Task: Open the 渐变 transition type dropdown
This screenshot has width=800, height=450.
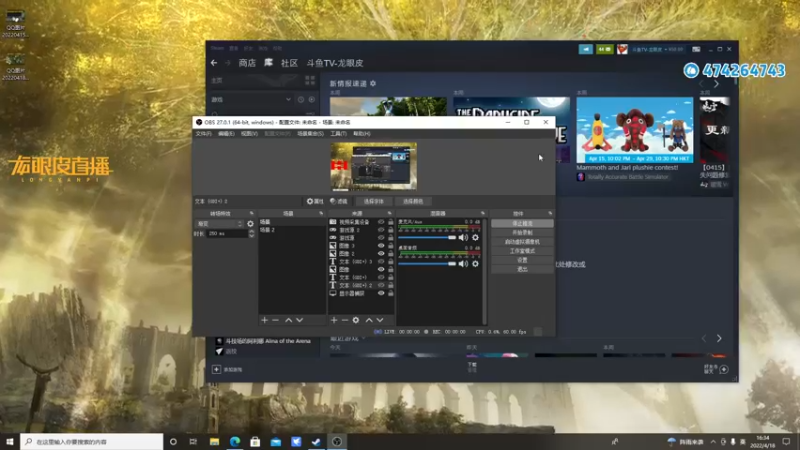Action: (220, 224)
